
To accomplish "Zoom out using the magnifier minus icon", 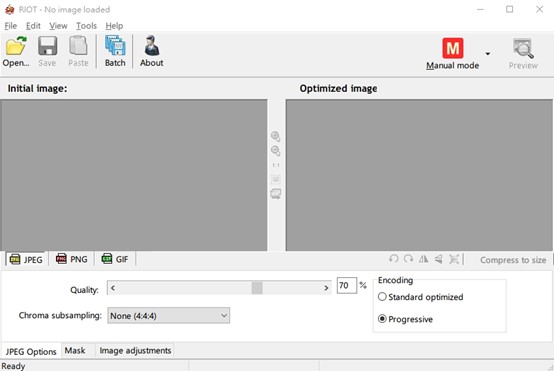I will click(276, 151).
